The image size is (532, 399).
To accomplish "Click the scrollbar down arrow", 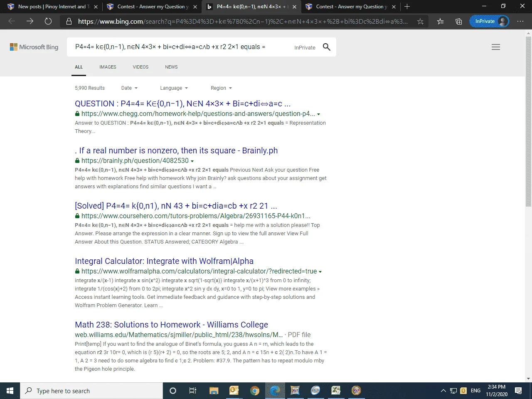I will coord(528,379).
